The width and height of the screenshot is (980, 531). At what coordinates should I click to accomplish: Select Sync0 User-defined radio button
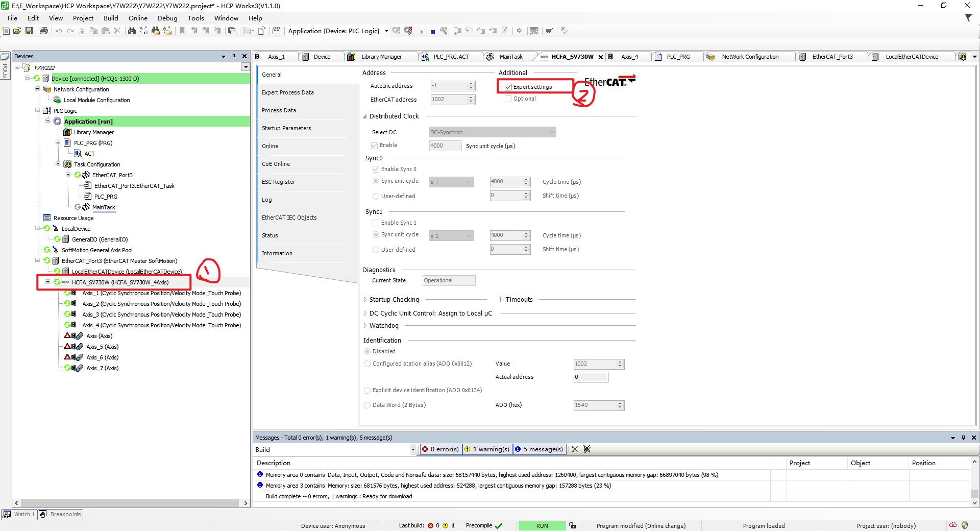376,196
